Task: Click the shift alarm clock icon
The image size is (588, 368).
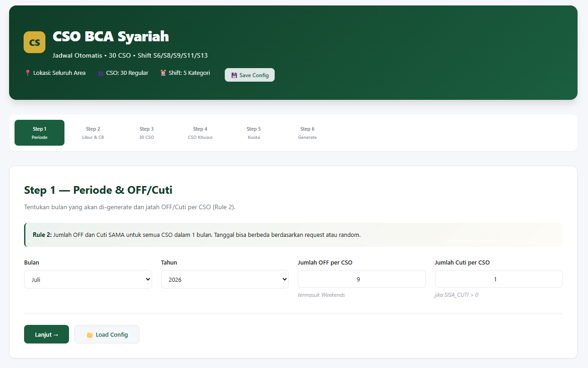Action: [163, 73]
